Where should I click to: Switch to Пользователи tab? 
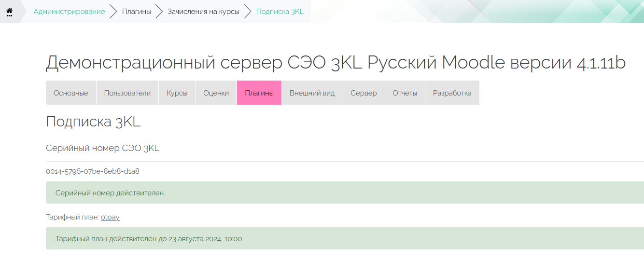coord(127,93)
